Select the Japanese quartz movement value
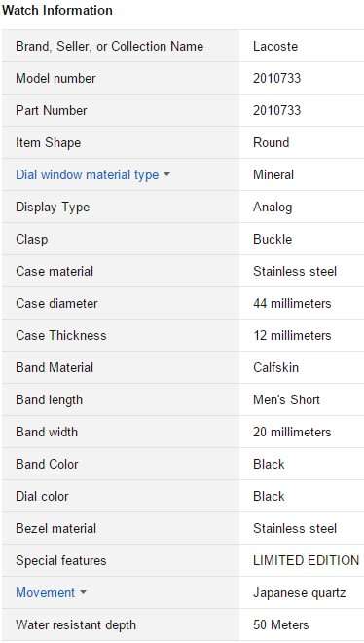The image size is (364, 643). tap(300, 593)
